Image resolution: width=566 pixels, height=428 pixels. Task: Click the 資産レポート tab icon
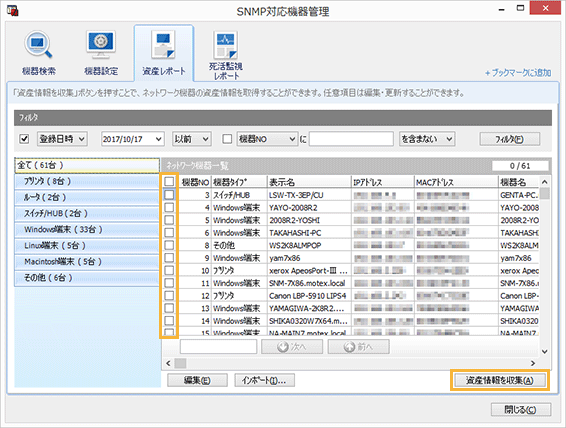pos(164,53)
